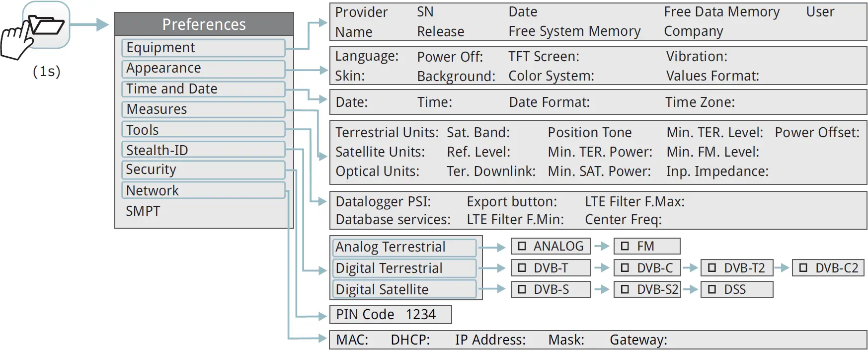
Task: Click the Vibration: setting
Action: [697, 57]
